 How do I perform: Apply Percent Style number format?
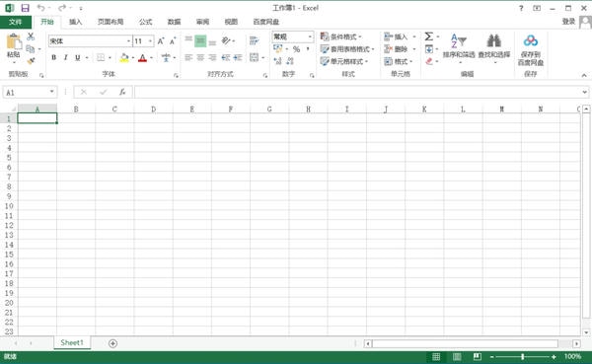(296, 49)
